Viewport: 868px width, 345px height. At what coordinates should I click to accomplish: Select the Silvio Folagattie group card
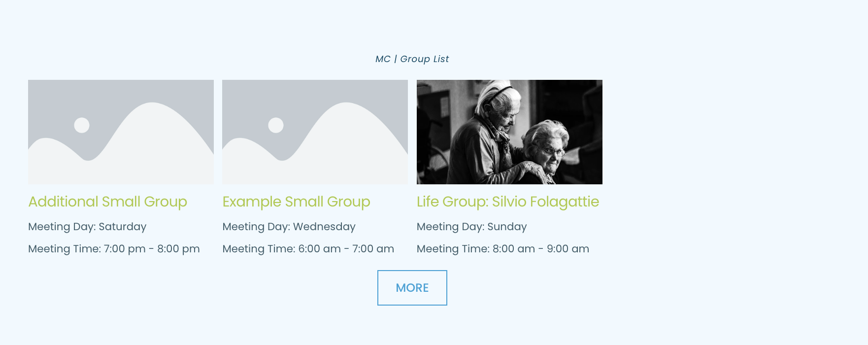pyautogui.click(x=509, y=168)
